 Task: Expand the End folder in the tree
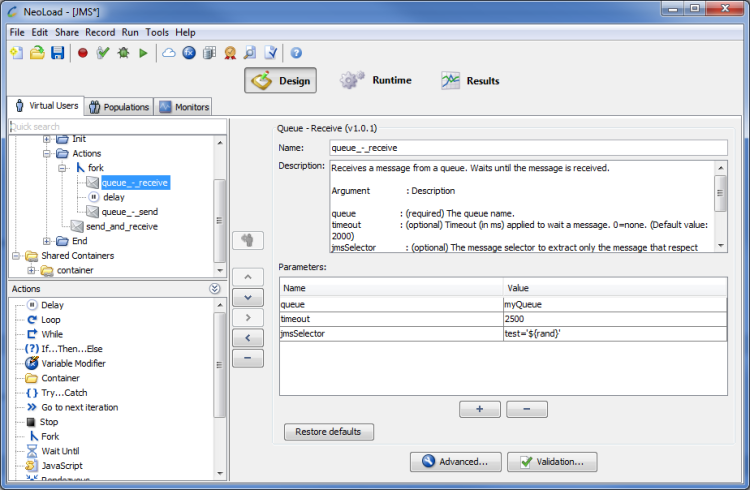coord(47,241)
